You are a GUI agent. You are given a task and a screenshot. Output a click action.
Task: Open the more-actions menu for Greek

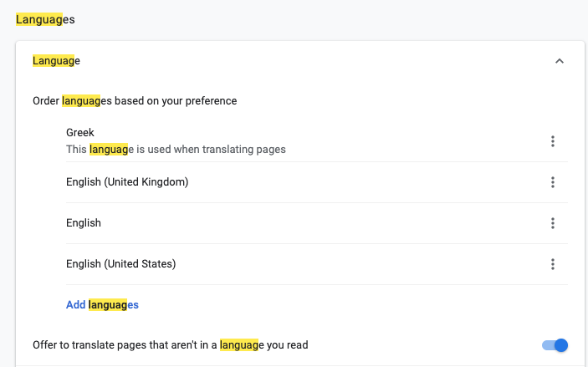pos(552,141)
